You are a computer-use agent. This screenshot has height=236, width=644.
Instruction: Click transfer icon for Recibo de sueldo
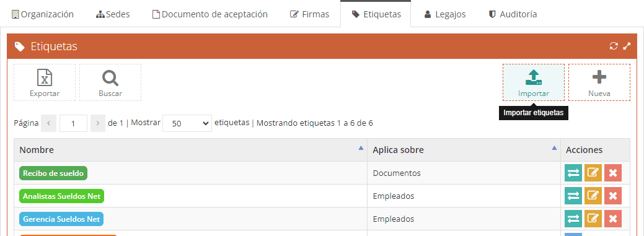[573, 173]
